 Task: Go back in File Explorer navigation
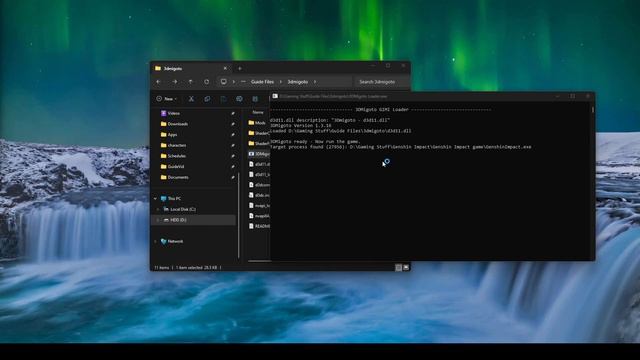(x=158, y=82)
